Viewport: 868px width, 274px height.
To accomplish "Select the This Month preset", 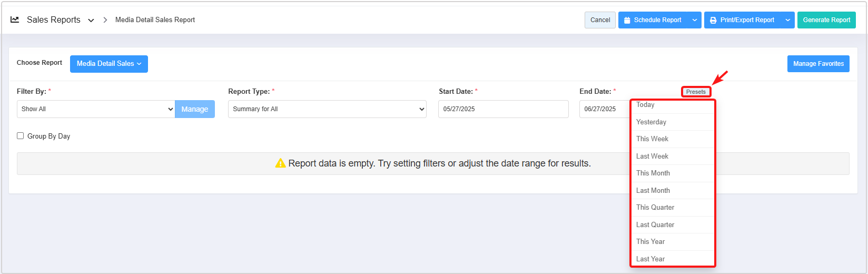I will point(653,173).
